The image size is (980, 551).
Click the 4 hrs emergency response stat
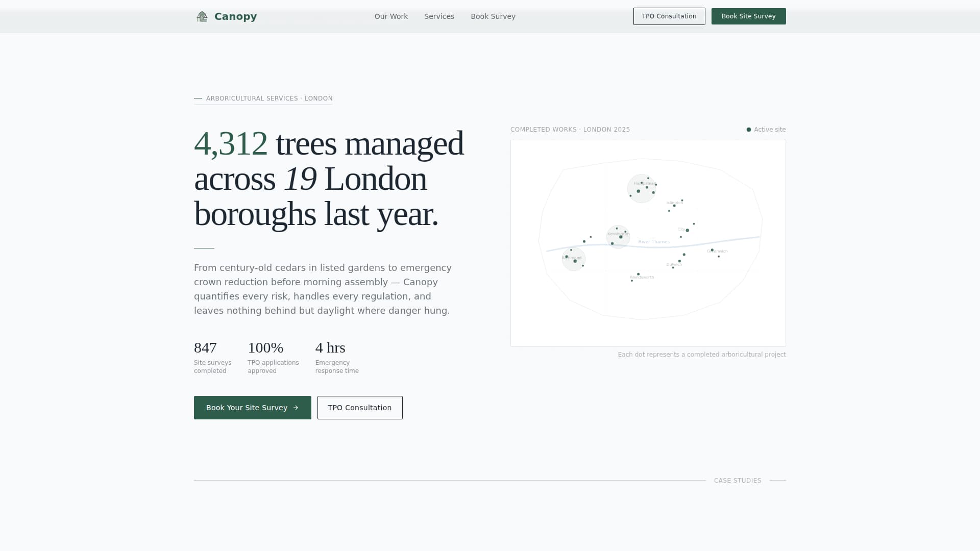tap(337, 358)
